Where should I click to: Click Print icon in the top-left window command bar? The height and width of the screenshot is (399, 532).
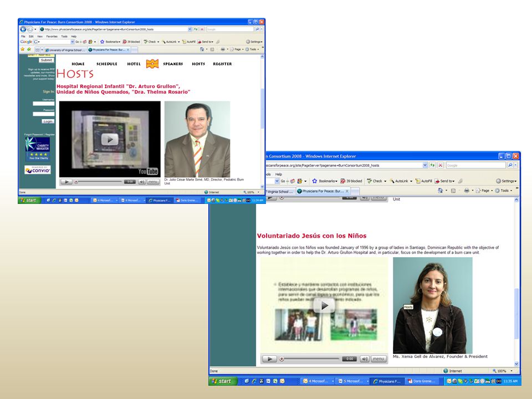coord(223,49)
